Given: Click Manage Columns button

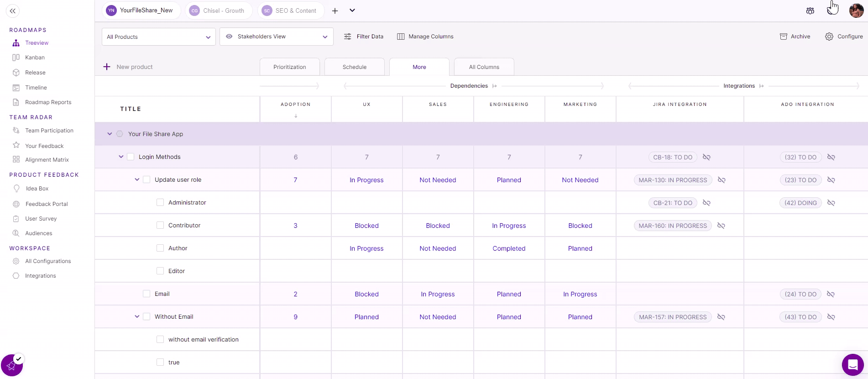Looking at the screenshot, I should pos(425,37).
